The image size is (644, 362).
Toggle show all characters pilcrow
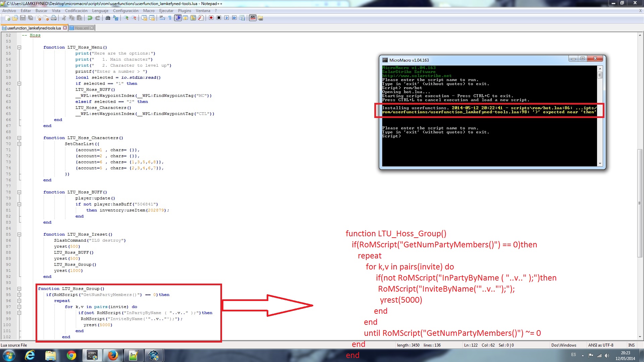pyautogui.click(x=170, y=18)
